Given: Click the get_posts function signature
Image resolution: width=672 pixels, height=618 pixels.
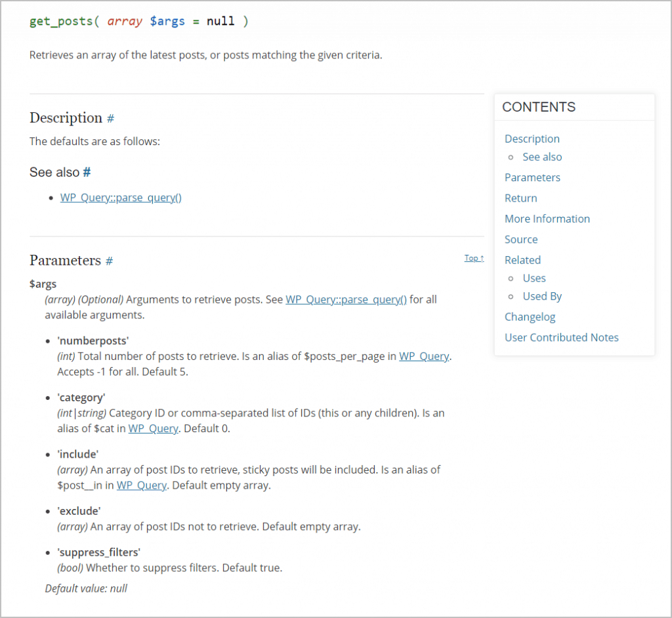Looking at the screenshot, I should point(139,22).
